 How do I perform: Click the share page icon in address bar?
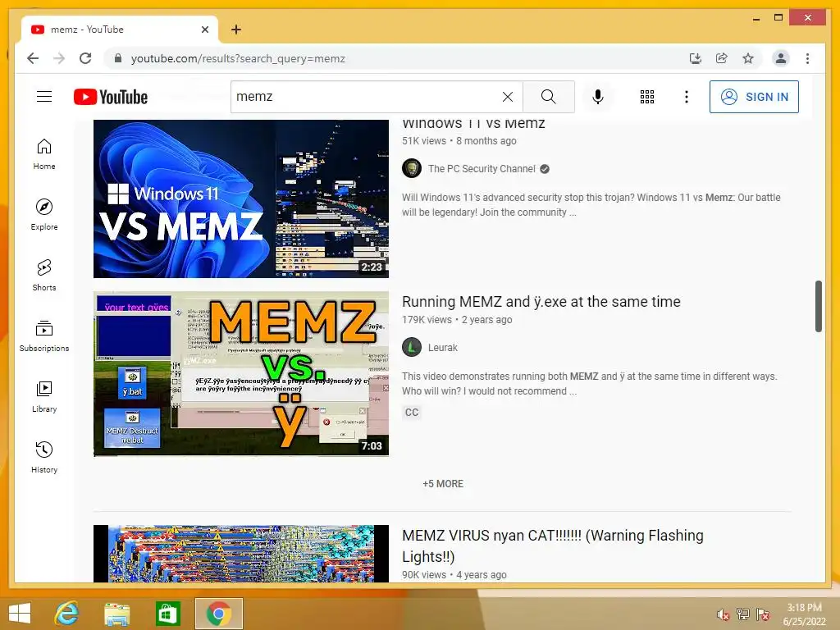tap(722, 58)
